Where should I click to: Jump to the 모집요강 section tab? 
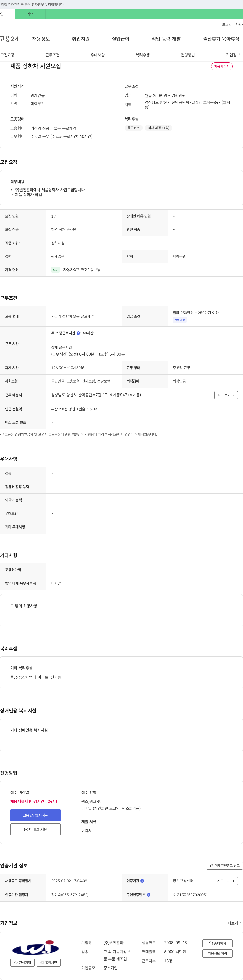(x=7, y=55)
